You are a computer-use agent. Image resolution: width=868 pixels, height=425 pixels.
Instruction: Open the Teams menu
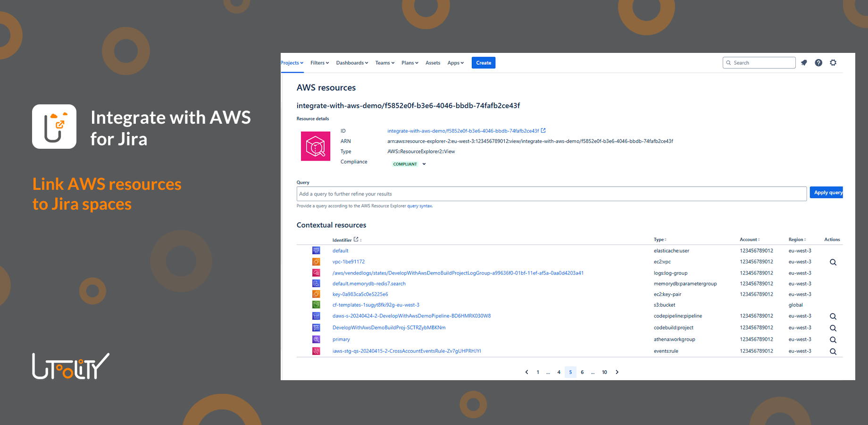pos(384,62)
